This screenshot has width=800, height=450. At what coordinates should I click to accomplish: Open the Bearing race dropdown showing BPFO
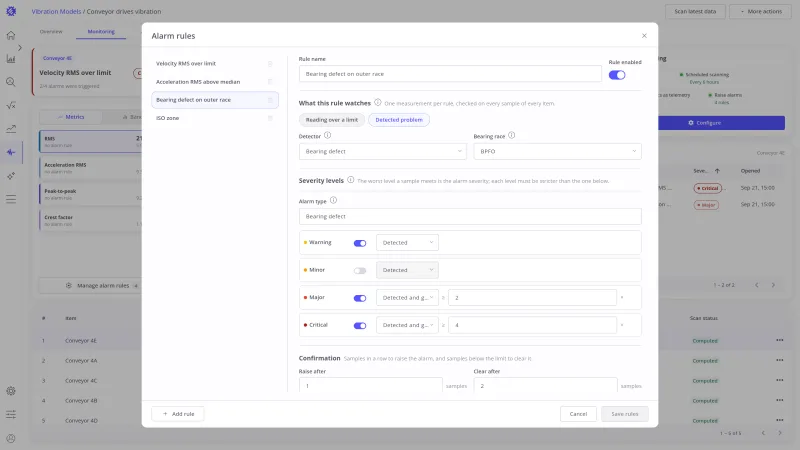[557, 152]
